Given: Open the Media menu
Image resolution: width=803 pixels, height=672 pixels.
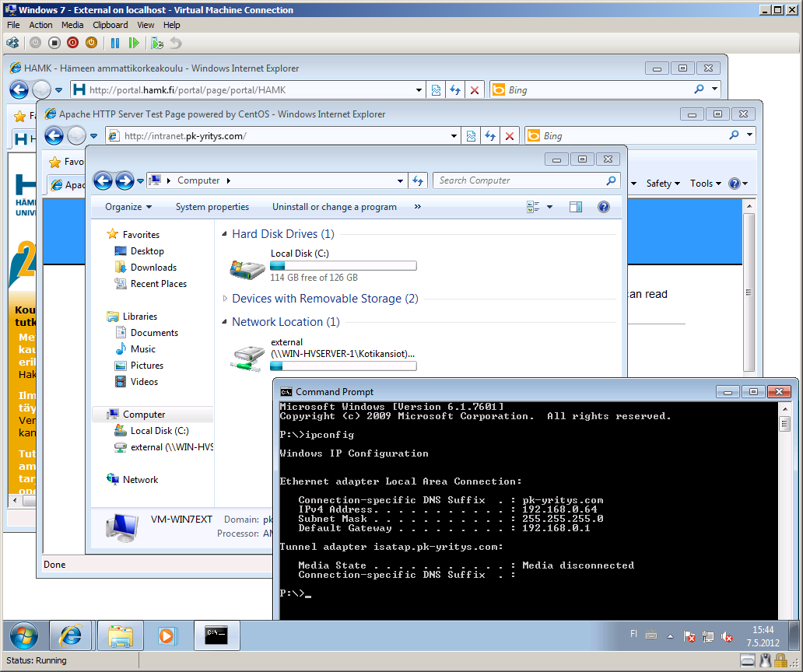Looking at the screenshot, I should [x=72, y=25].
